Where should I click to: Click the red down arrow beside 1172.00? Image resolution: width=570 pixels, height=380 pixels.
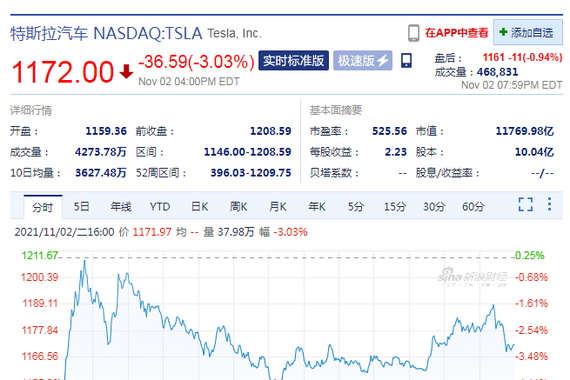[x=126, y=71]
